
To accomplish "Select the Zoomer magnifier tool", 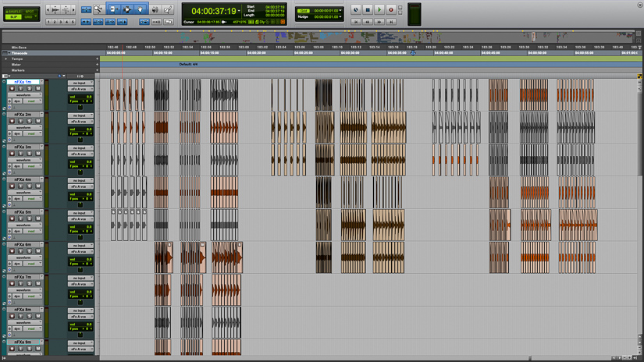I will click(x=98, y=9).
